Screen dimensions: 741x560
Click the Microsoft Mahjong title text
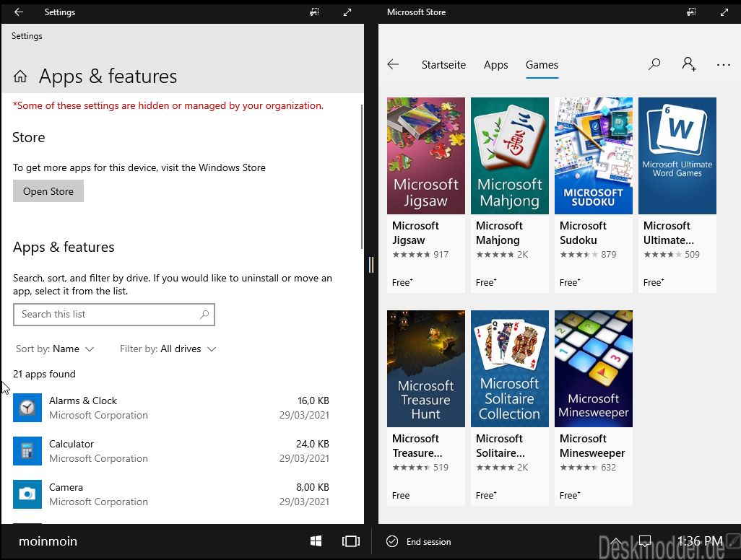pyautogui.click(x=499, y=233)
